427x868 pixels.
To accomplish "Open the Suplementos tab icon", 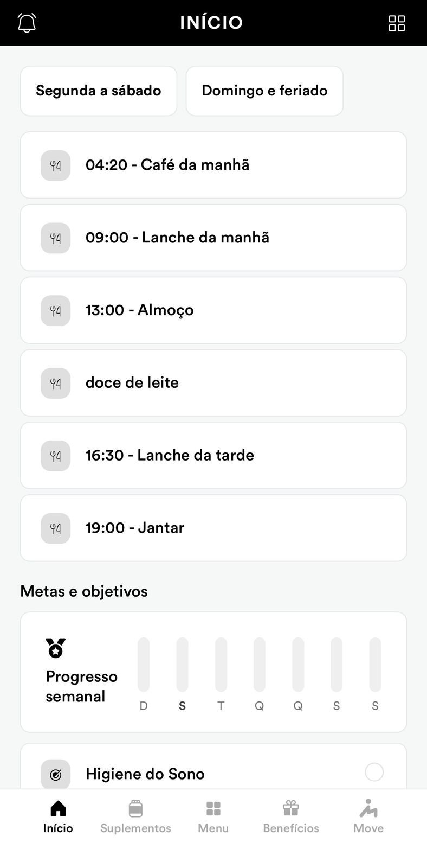I will coord(135,808).
